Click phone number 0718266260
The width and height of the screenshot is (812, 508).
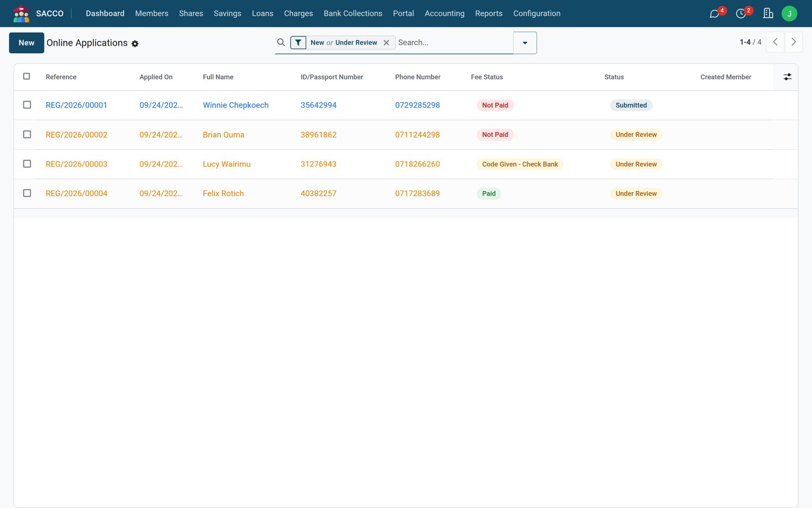(417, 164)
